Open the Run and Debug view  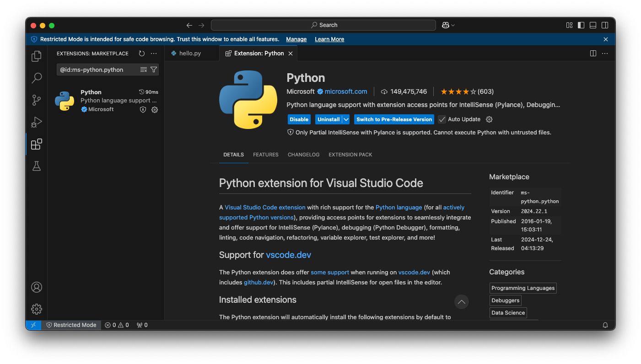(x=37, y=122)
